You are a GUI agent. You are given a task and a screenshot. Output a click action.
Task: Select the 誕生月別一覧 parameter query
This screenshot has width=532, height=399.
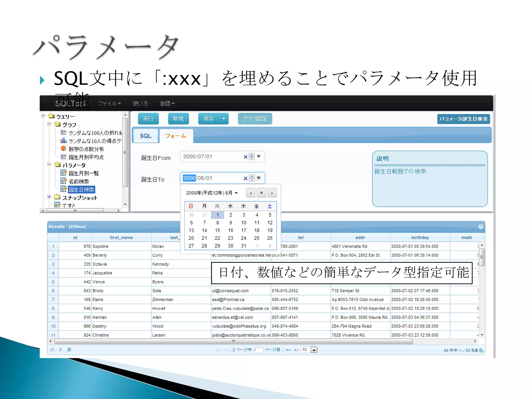pyautogui.click(x=80, y=173)
